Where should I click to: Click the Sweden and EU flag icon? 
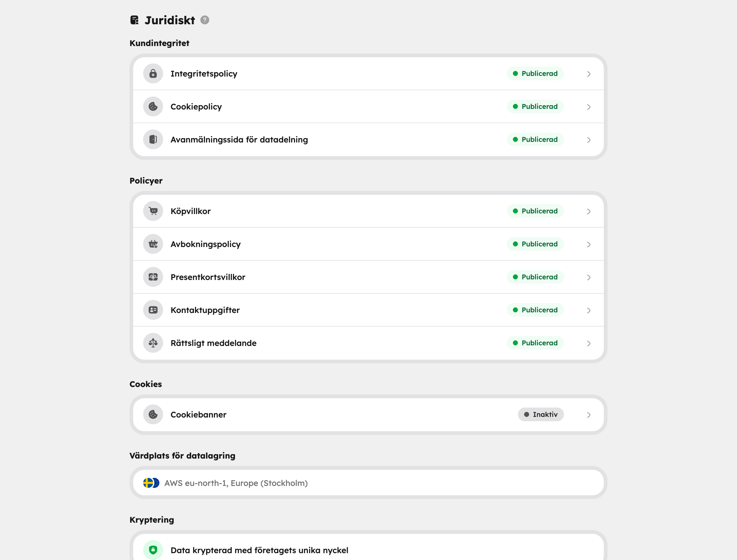[x=151, y=483]
